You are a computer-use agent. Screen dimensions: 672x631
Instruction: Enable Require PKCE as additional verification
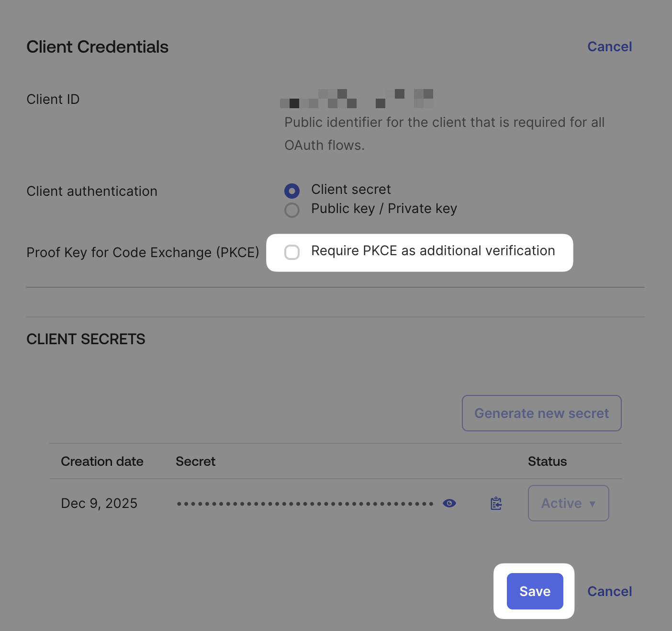(292, 252)
